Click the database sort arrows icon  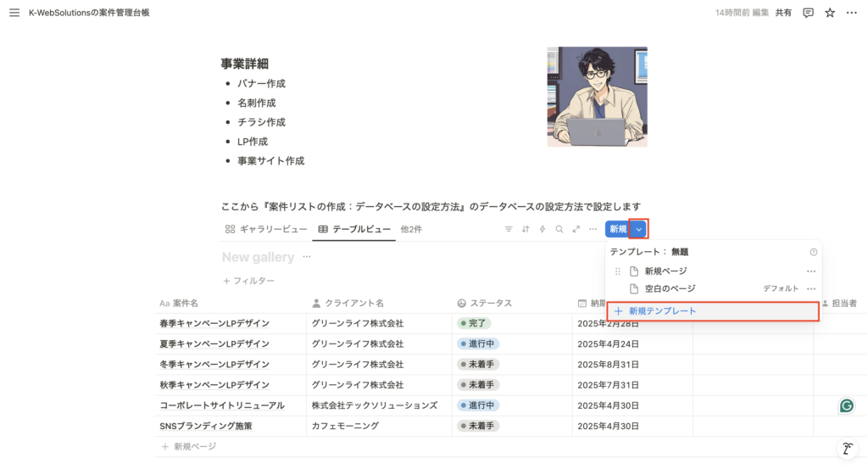click(526, 229)
